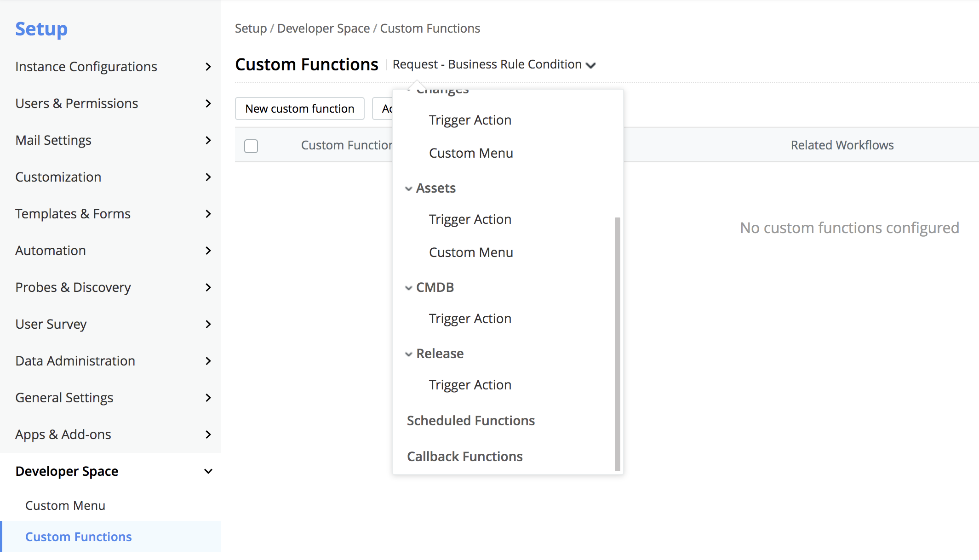
Task: Click Data Administration chevron icon
Action: 208,361
